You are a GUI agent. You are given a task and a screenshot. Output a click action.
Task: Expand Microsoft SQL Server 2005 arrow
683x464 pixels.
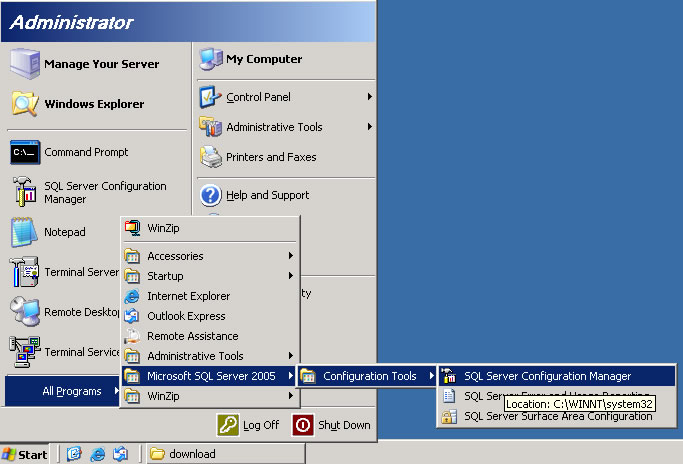[291, 376]
